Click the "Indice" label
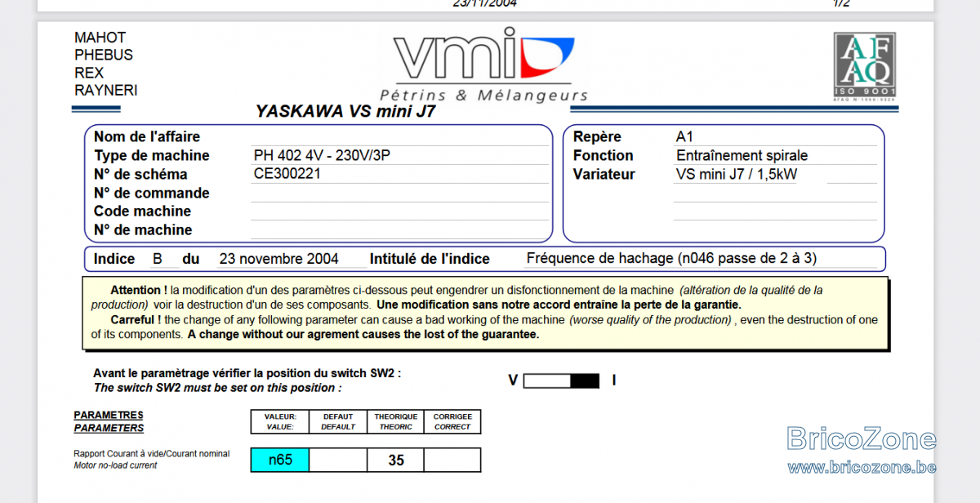The height and width of the screenshot is (503, 980). 114,259
